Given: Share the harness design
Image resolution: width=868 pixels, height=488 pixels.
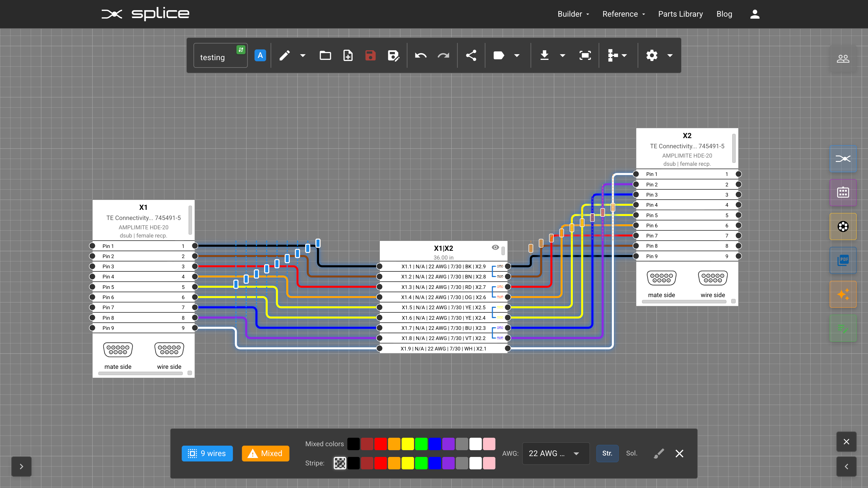Looking at the screenshot, I should point(471,55).
